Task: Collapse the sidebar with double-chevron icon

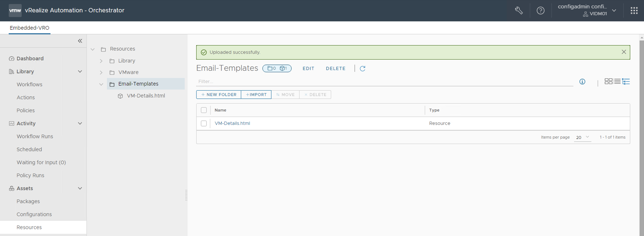Action: click(80, 41)
